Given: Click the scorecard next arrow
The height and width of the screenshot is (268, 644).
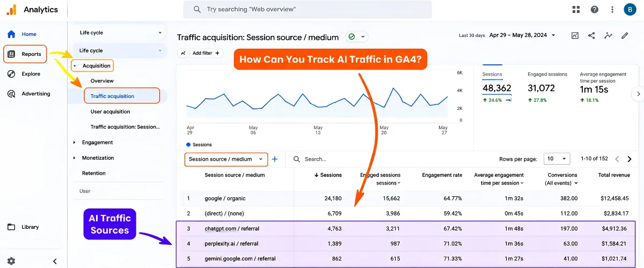Looking at the screenshot, I should [638, 94].
